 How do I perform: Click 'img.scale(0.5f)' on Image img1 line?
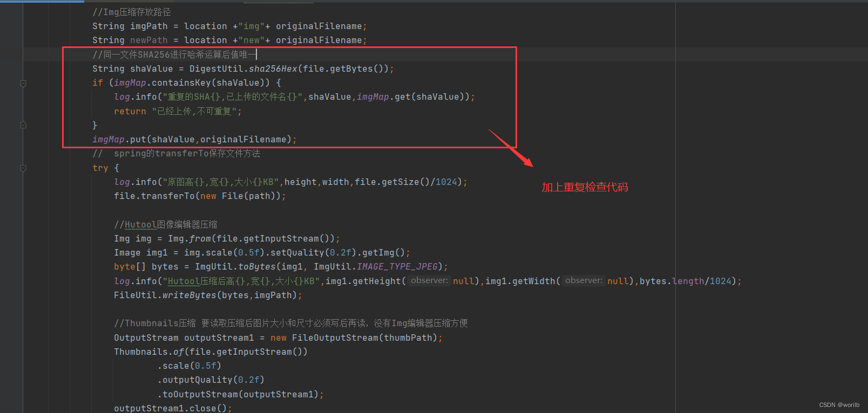click(225, 252)
